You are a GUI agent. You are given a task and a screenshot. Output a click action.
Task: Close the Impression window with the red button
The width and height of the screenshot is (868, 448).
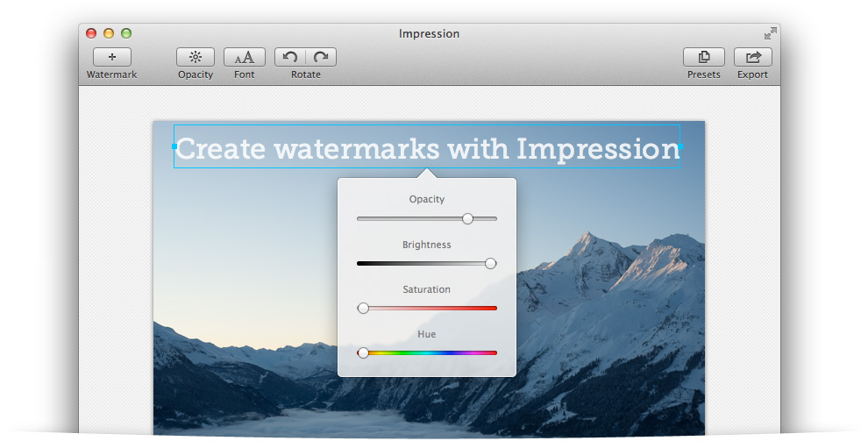(91, 33)
